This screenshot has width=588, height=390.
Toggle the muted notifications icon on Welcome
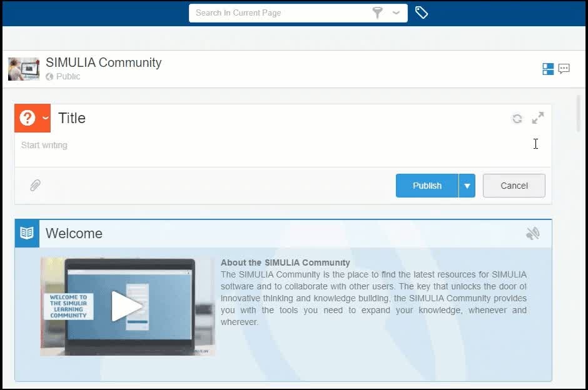(532, 233)
